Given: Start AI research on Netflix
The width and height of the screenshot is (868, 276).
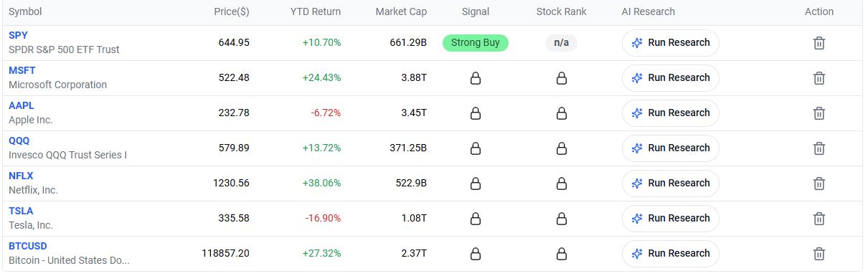Looking at the screenshot, I should click(x=670, y=184).
